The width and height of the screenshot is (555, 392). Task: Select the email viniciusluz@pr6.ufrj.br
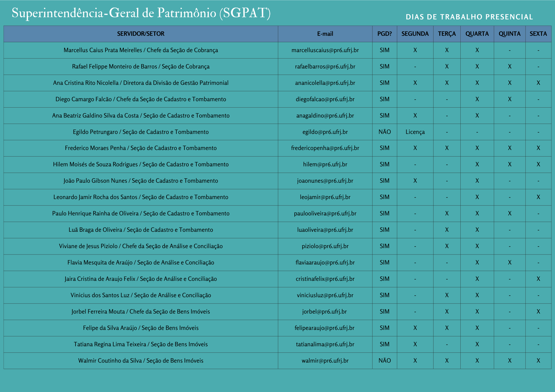[x=325, y=296]
